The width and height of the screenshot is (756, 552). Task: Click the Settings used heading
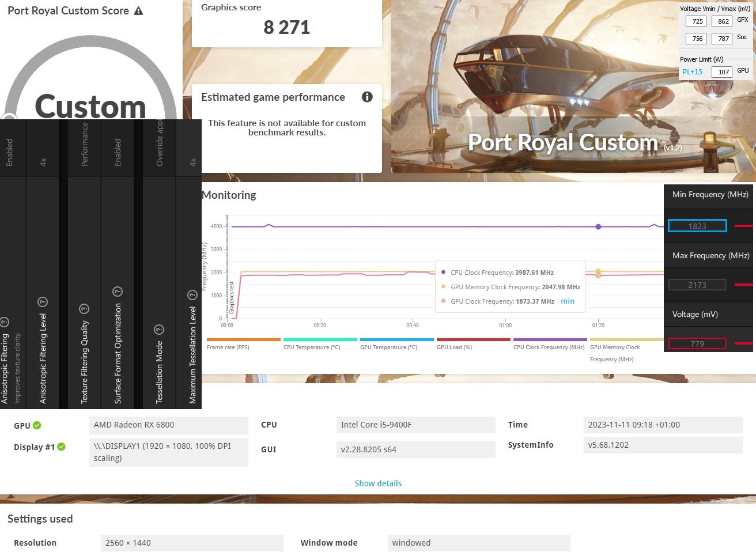click(x=40, y=519)
